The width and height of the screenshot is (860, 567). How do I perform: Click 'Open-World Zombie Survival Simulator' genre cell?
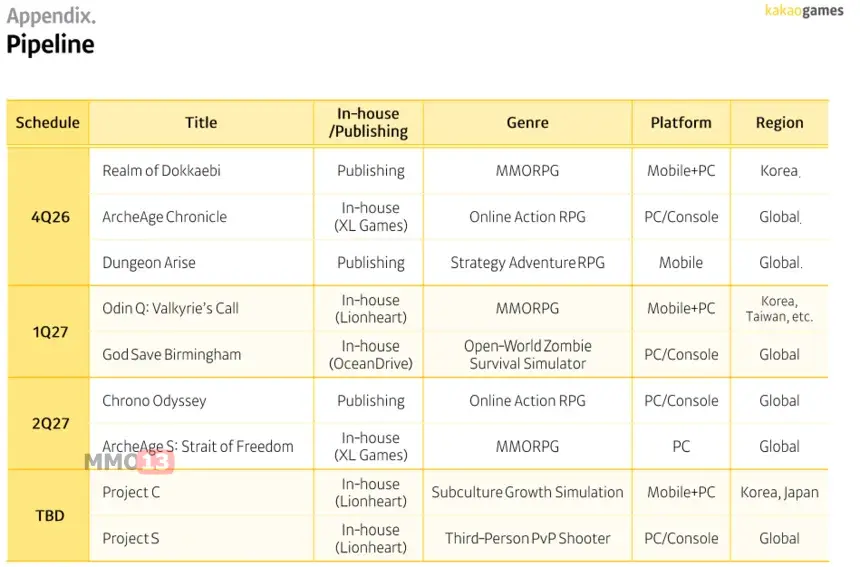[528, 354]
